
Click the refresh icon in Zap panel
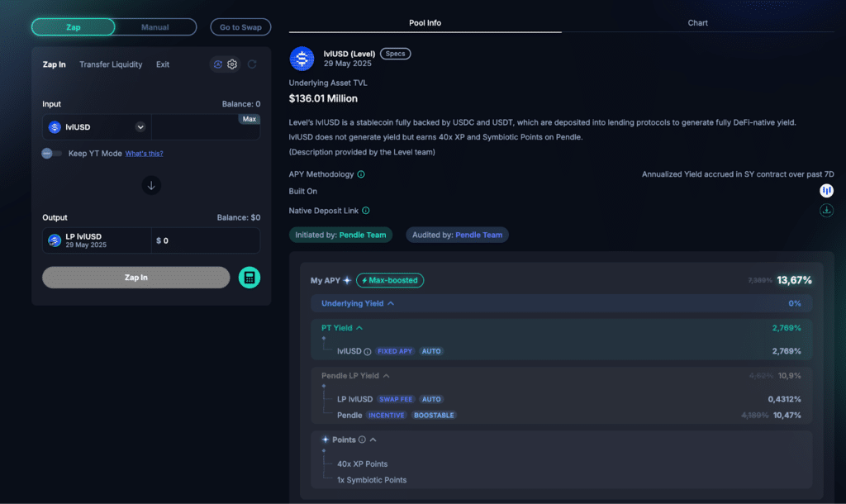click(252, 64)
